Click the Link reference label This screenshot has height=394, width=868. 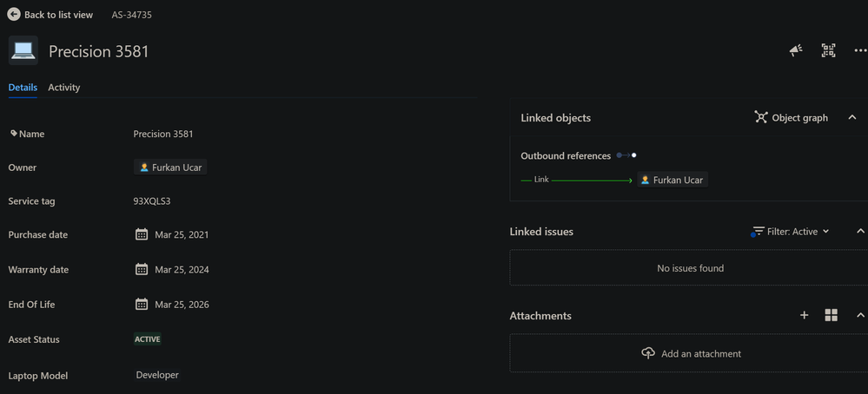click(x=541, y=180)
